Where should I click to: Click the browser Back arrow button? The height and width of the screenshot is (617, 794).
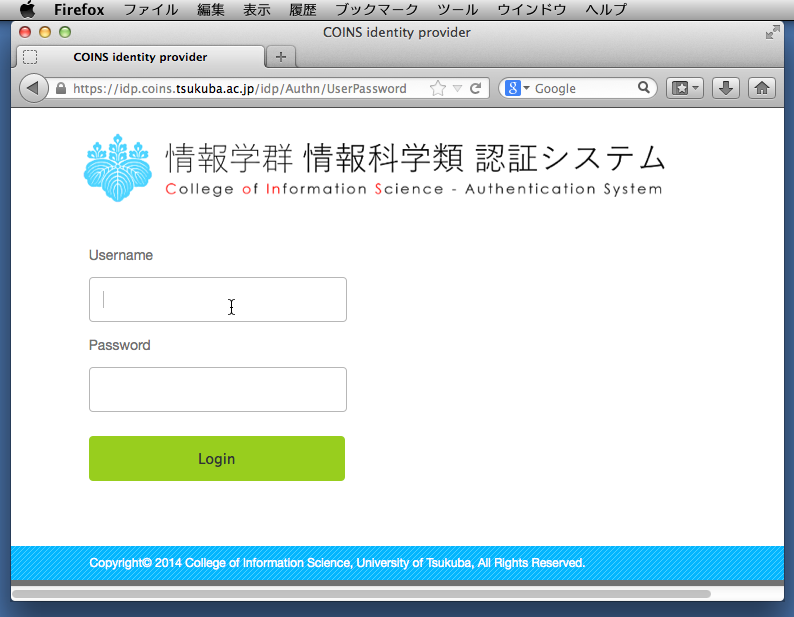(33, 88)
